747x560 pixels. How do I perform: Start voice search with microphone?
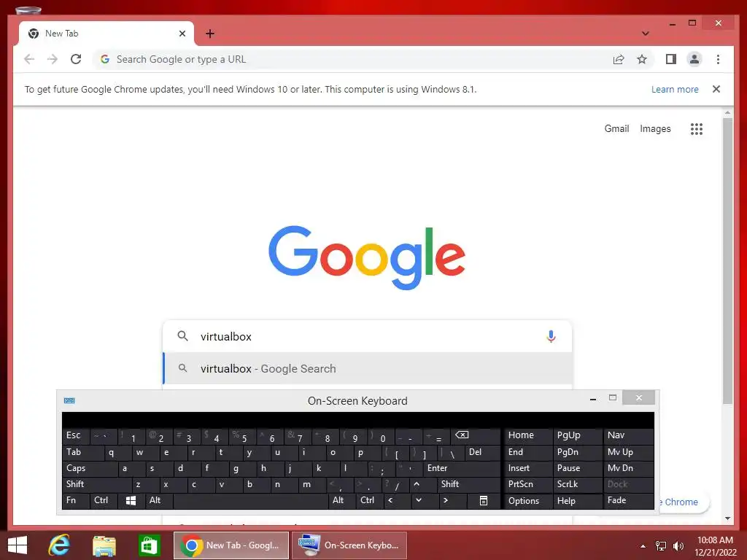551,336
